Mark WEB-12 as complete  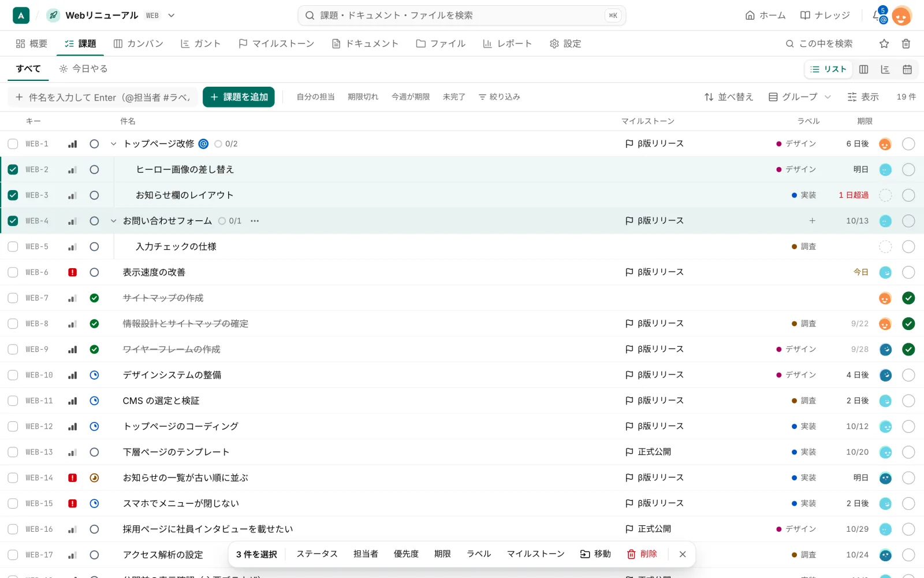908,427
